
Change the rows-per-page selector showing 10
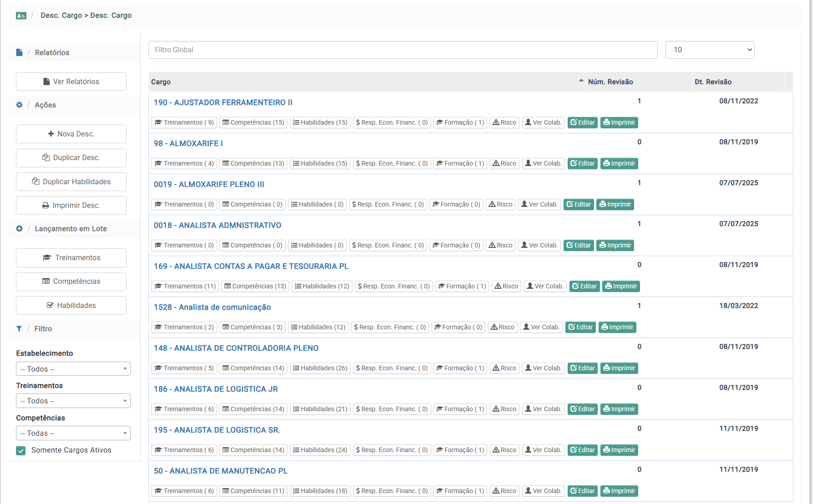(709, 50)
